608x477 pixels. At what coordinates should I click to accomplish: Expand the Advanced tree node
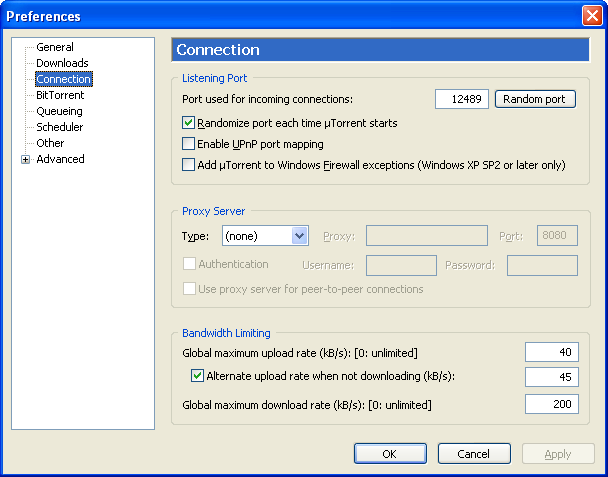[25, 159]
